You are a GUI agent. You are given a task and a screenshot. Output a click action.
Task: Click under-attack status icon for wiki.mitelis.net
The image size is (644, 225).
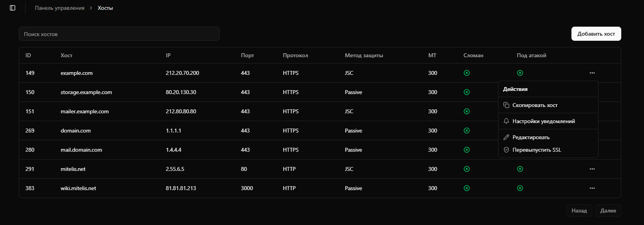520,188
